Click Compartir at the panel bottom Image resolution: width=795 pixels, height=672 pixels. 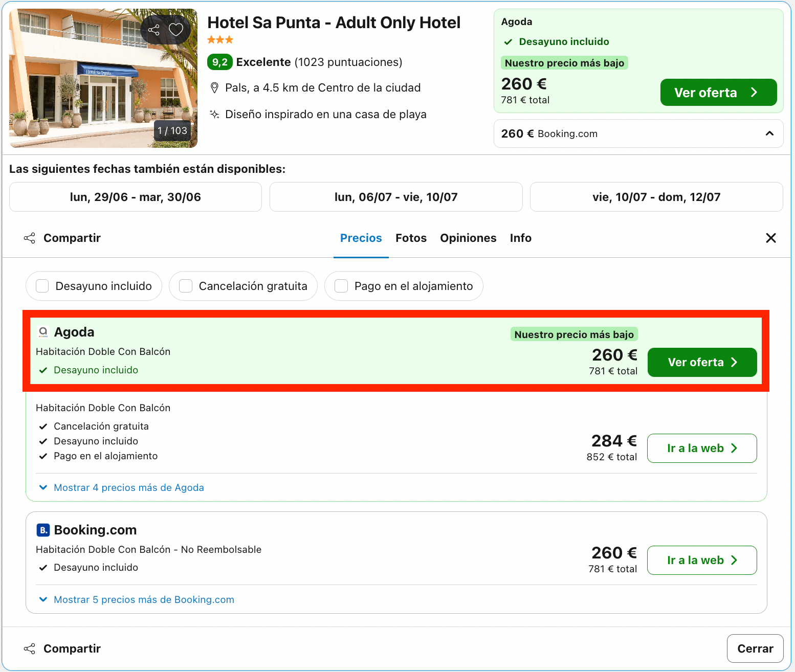point(62,648)
